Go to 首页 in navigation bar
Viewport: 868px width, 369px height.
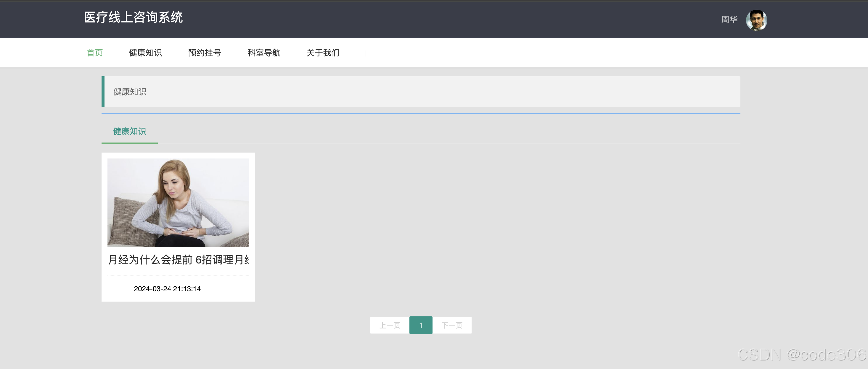tap(95, 53)
